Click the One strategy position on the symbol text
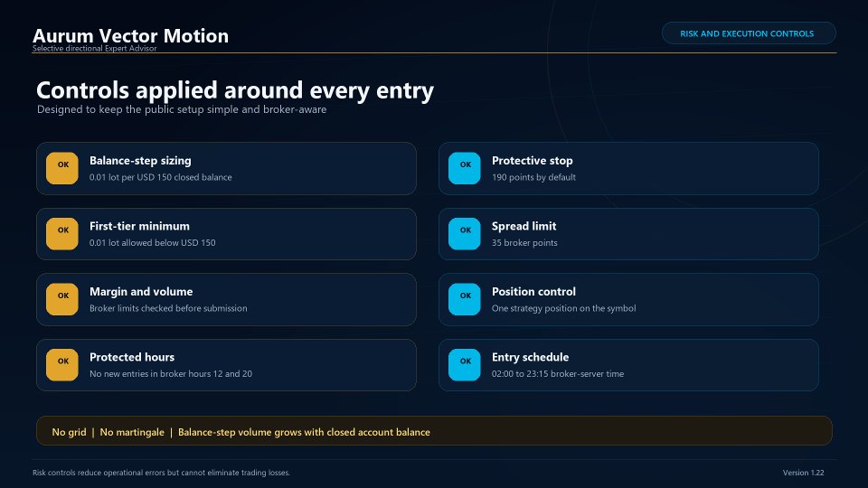 (x=563, y=308)
